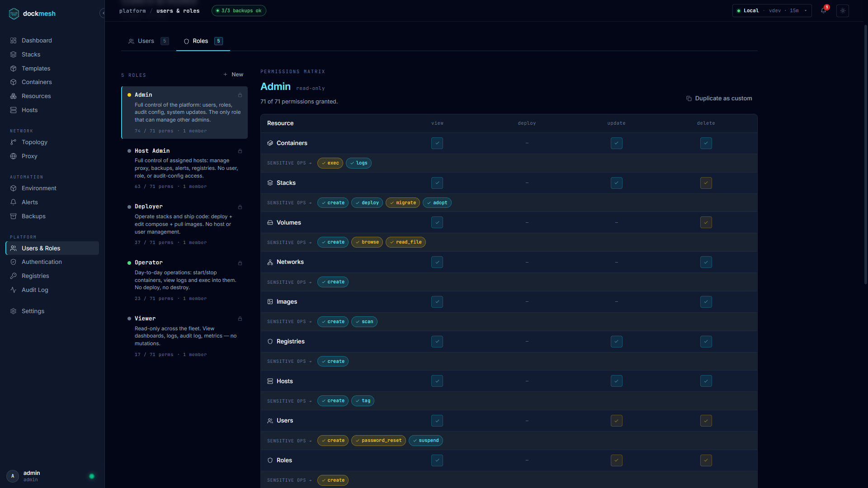This screenshot has width=868, height=488.
Task: Open Users & Roles in sidebar
Action: [52, 248]
